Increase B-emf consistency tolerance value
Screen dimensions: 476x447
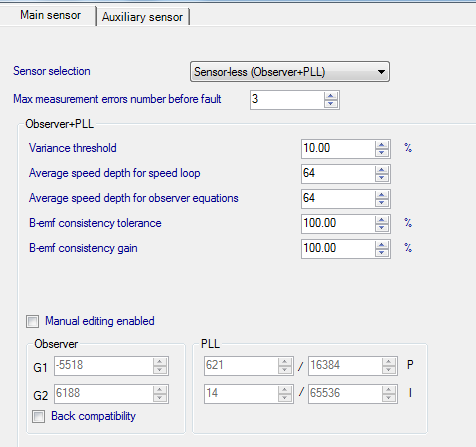[382, 220]
